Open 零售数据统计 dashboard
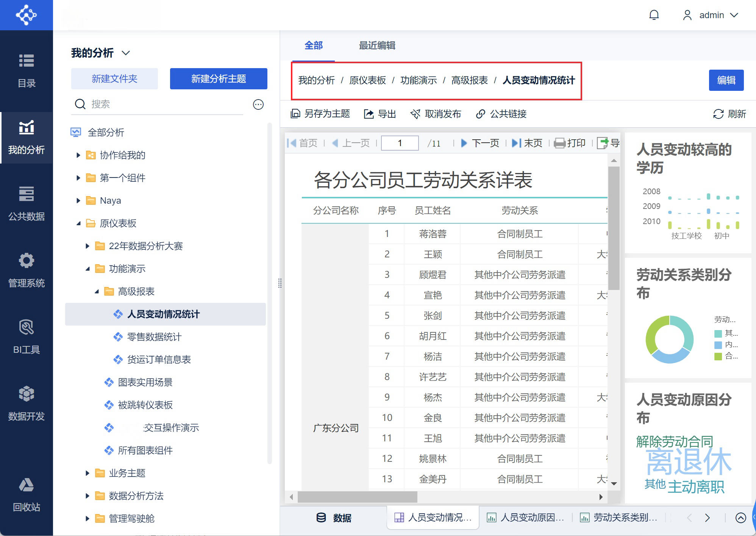The width and height of the screenshot is (756, 536). click(154, 337)
